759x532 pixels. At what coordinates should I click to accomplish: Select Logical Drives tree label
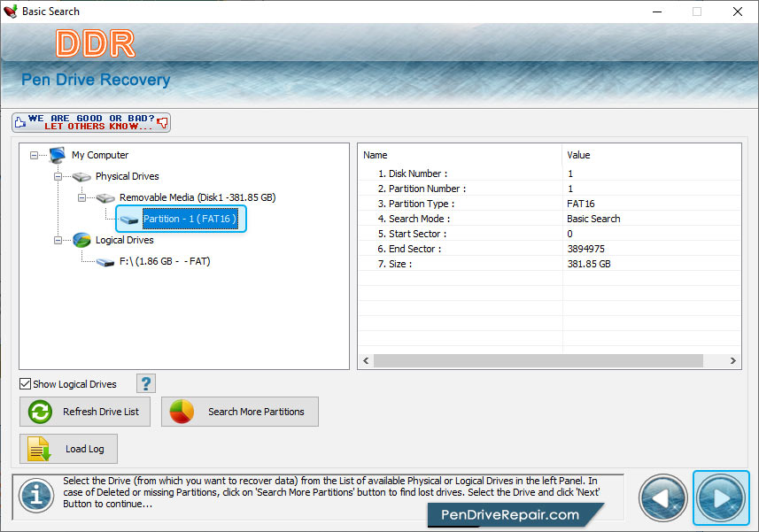tap(124, 241)
